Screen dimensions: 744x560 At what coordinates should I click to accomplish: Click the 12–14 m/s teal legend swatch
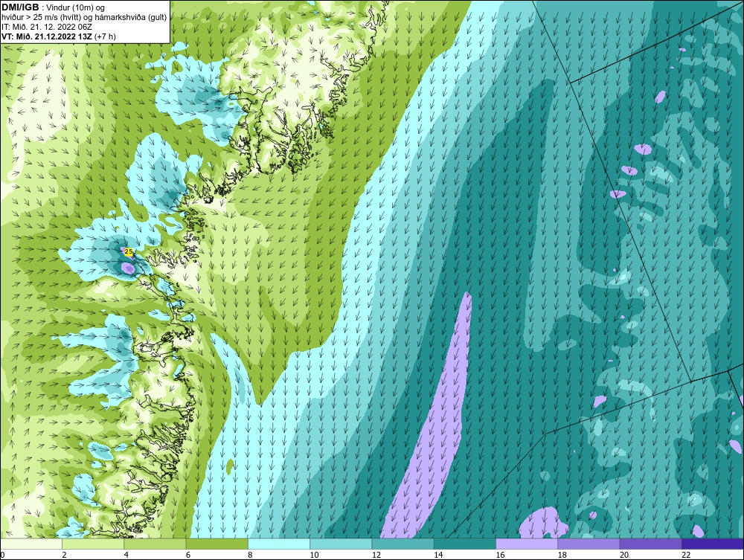(403, 544)
